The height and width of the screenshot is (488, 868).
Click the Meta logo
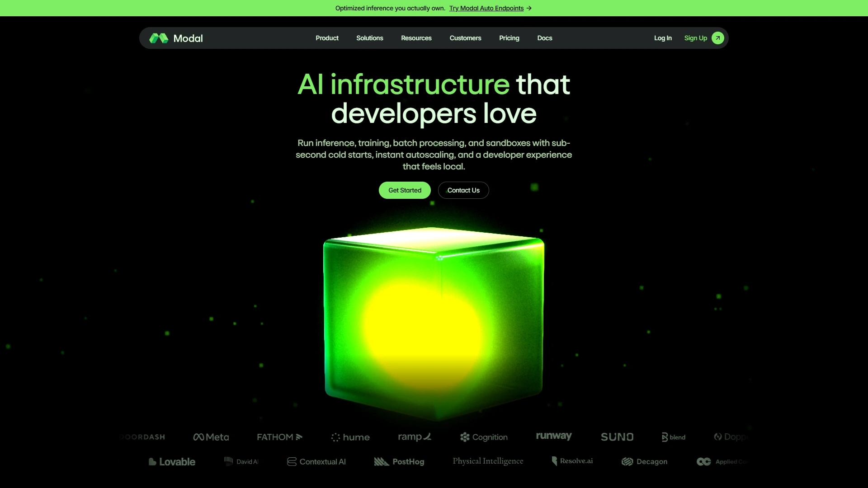(211, 437)
